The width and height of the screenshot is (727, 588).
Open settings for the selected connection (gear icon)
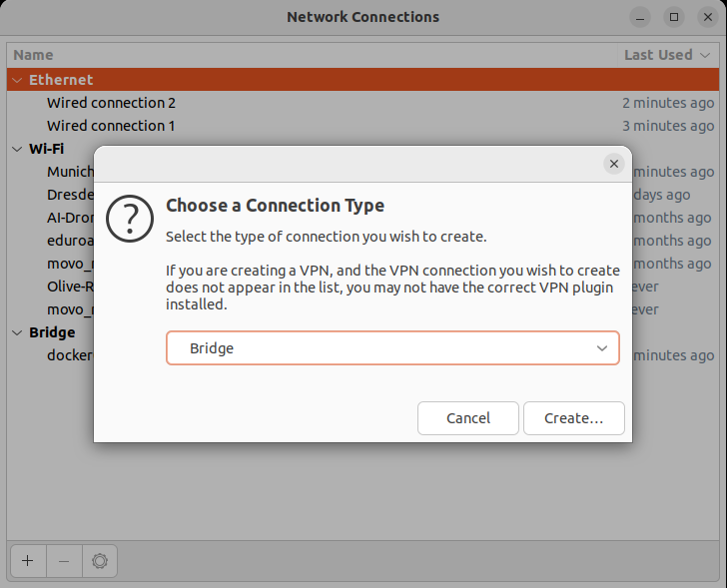(x=100, y=561)
